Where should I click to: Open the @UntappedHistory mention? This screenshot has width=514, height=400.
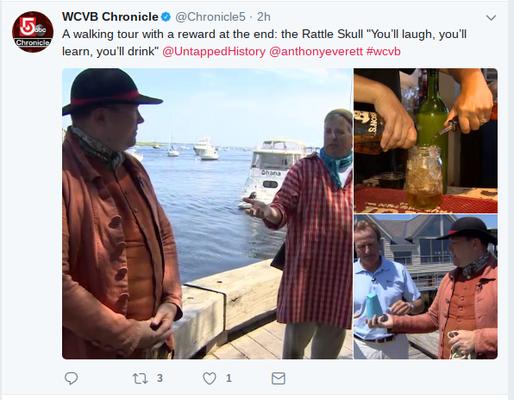[214, 51]
